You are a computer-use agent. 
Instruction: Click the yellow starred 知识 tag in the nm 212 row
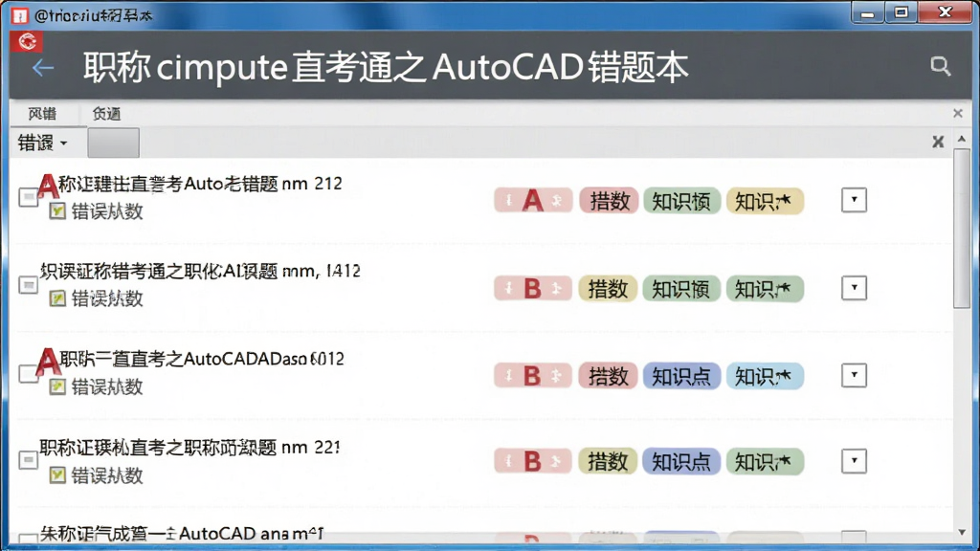coord(765,201)
